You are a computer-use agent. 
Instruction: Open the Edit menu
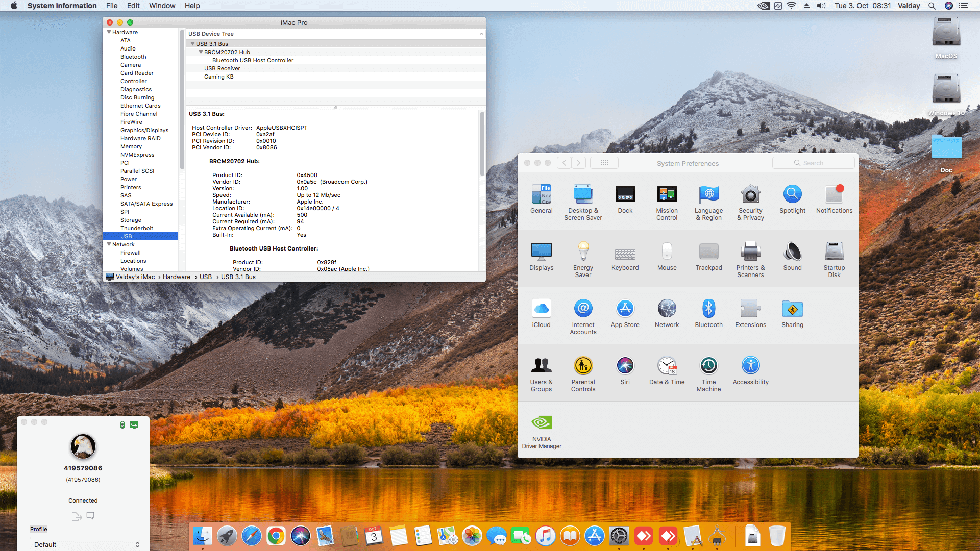point(133,6)
